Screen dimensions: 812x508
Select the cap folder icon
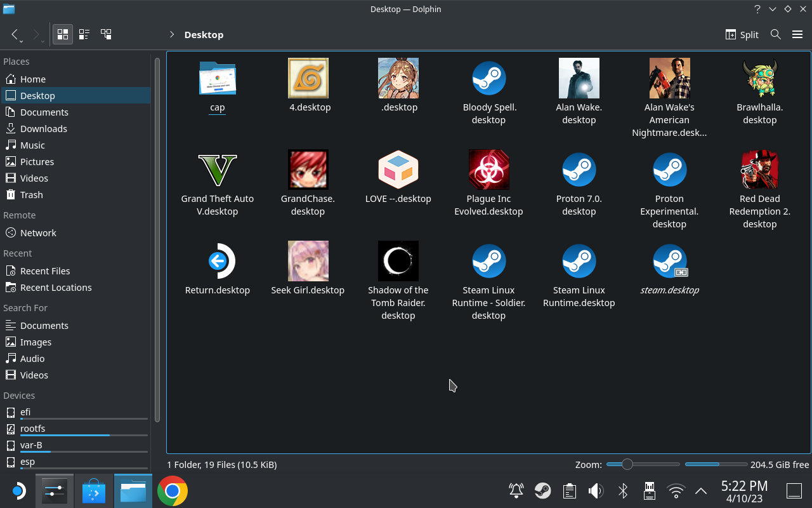pyautogui.click(x=218, y=78)
